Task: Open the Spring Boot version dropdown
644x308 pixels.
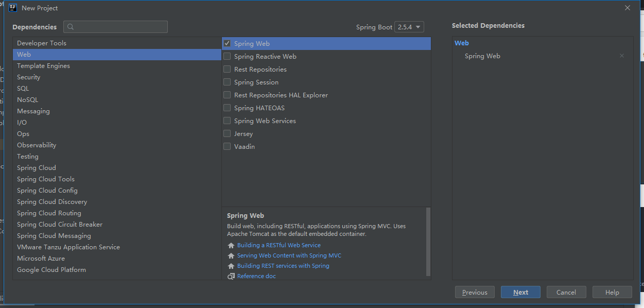Action: click(x=409, y=27)
